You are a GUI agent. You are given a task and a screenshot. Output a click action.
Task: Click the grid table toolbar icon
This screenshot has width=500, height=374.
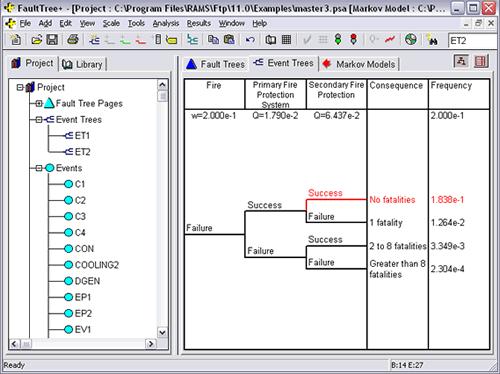coord(286,40)
